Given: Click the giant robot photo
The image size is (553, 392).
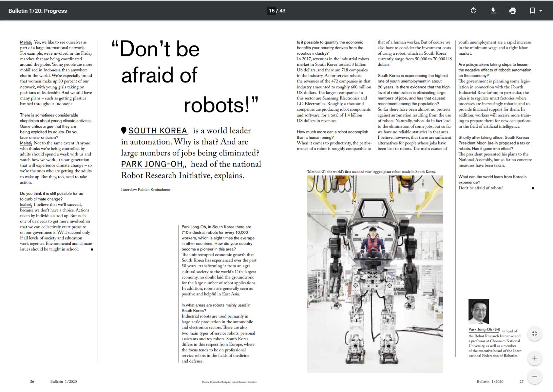Looking at the screenshot, I should click(x=375, y=274).
